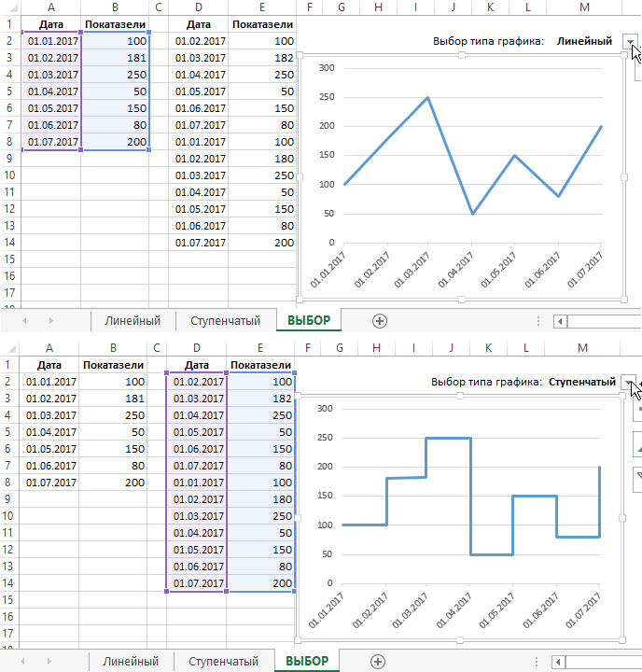Add a new sheet in the upper workbook

coord(379,320)
